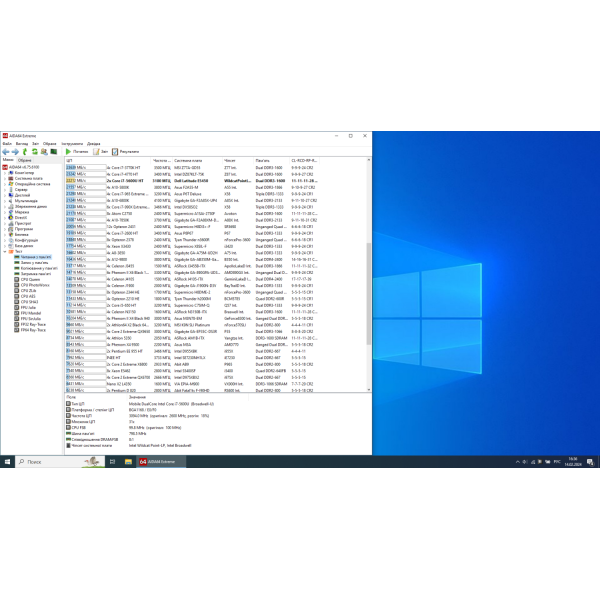600x600 pixels.
Task: Select the Копіювання у пам'яті test
Action: 39,268
